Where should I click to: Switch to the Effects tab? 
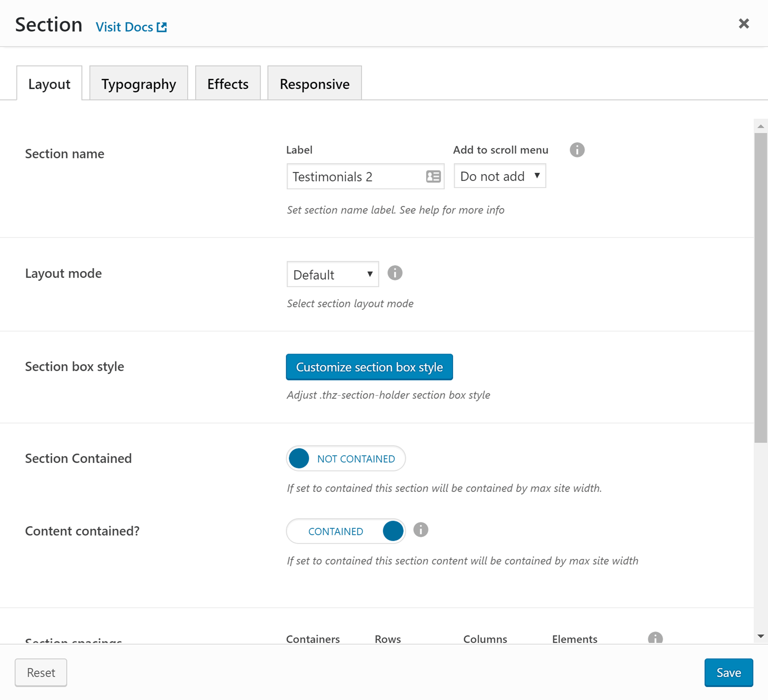tap(228, 84)
